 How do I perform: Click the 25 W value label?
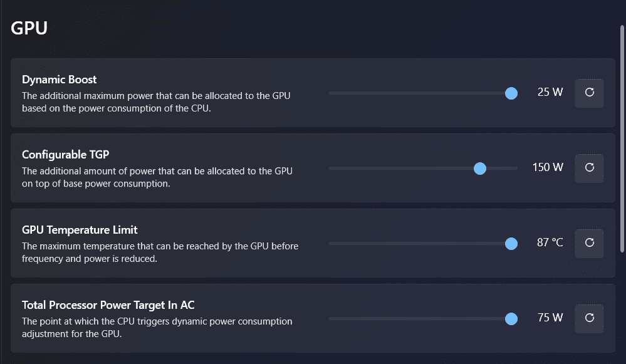pos(550,92)
